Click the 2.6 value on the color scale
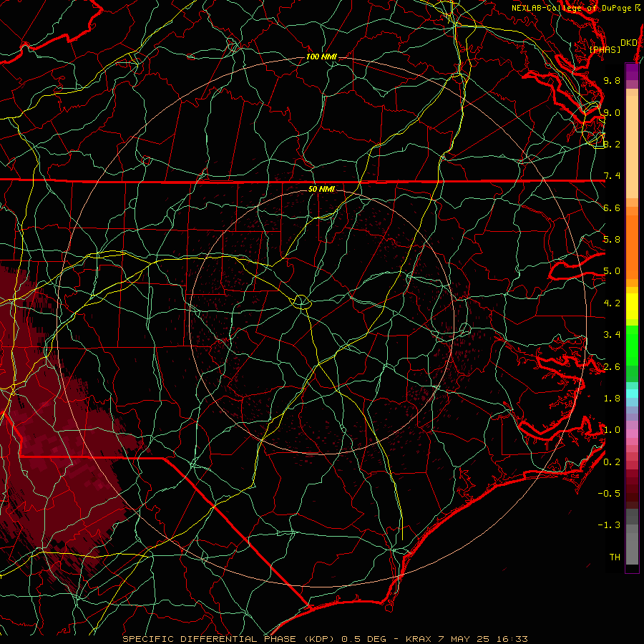 click(612, 367)
